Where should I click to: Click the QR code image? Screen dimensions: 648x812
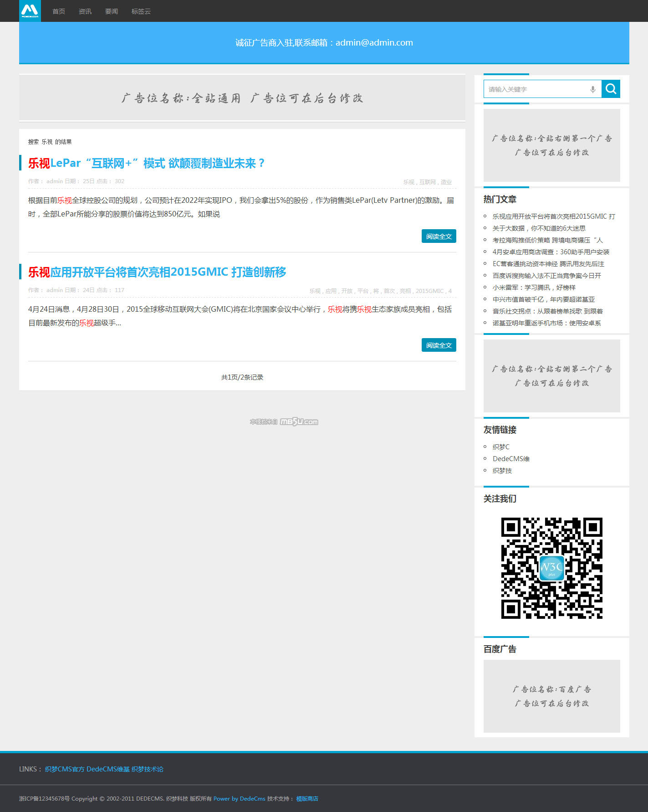click(551, 568)
